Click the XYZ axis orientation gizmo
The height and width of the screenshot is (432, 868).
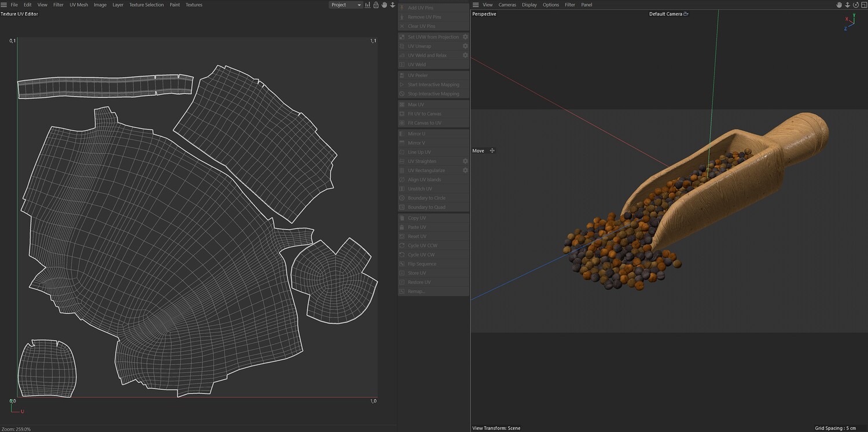[849, 22]
